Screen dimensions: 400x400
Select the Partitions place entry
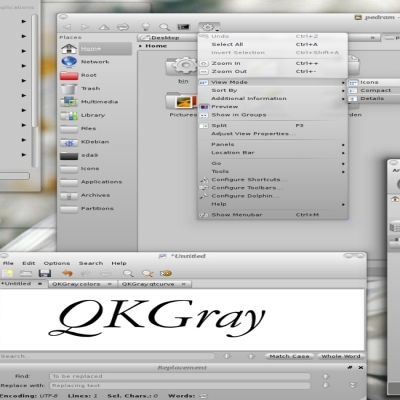(97, 209)
